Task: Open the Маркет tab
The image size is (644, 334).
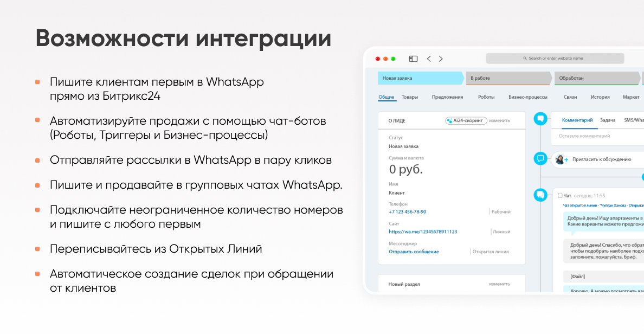Action: [631, 97]
